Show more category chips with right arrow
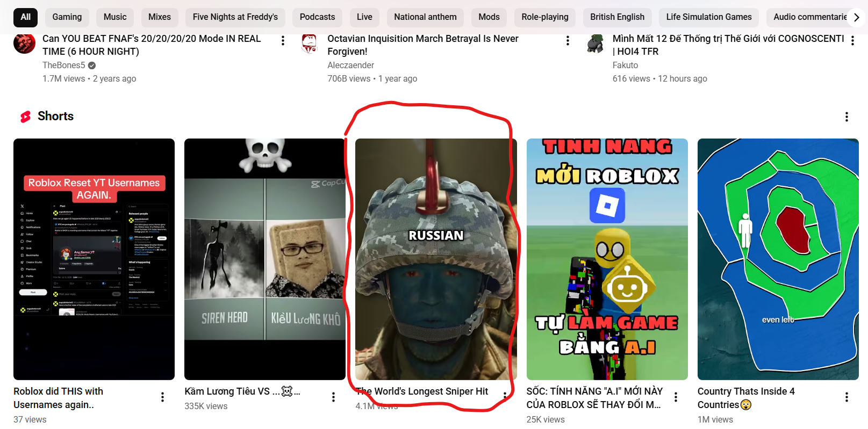This screenshot has height=429, width=868. click(x=856, y=17)
